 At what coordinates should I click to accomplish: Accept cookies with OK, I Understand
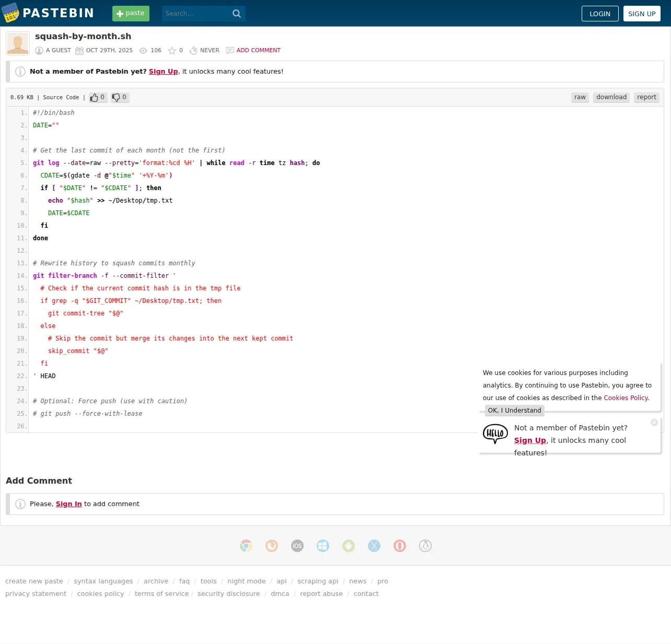point(515,411)
